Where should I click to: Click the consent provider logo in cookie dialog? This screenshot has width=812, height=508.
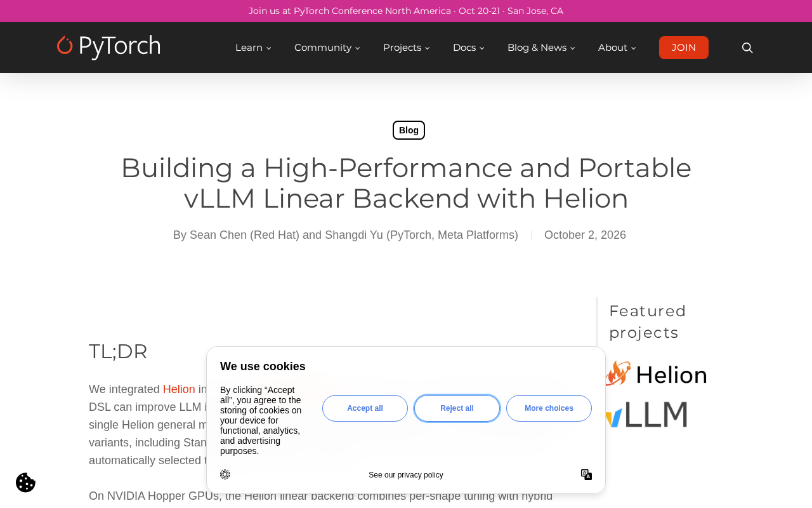coord(225,474)
